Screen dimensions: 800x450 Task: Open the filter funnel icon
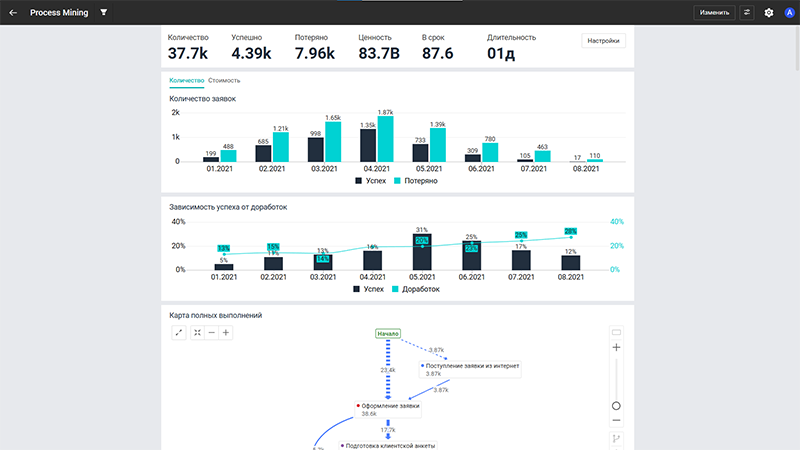104,12
